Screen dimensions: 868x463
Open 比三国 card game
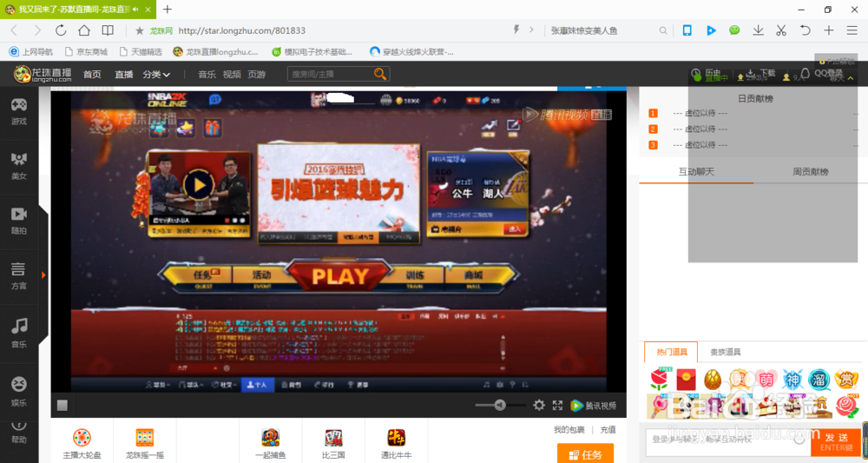point(334,442)
